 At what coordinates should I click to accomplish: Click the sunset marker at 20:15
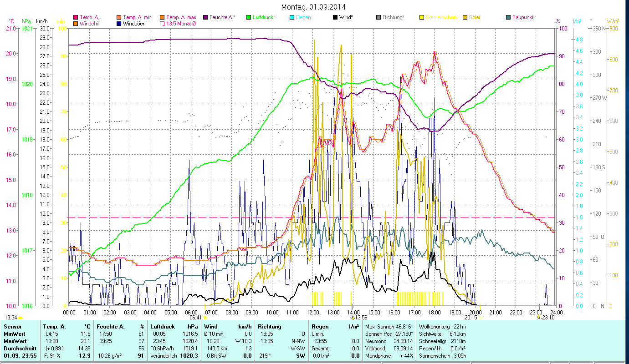[x=480, y=318]
